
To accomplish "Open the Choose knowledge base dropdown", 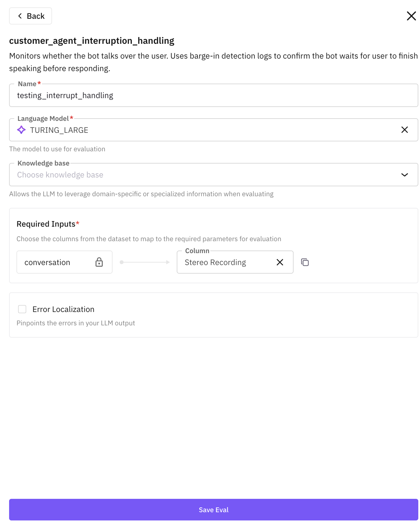I will [x=199, y=175].
